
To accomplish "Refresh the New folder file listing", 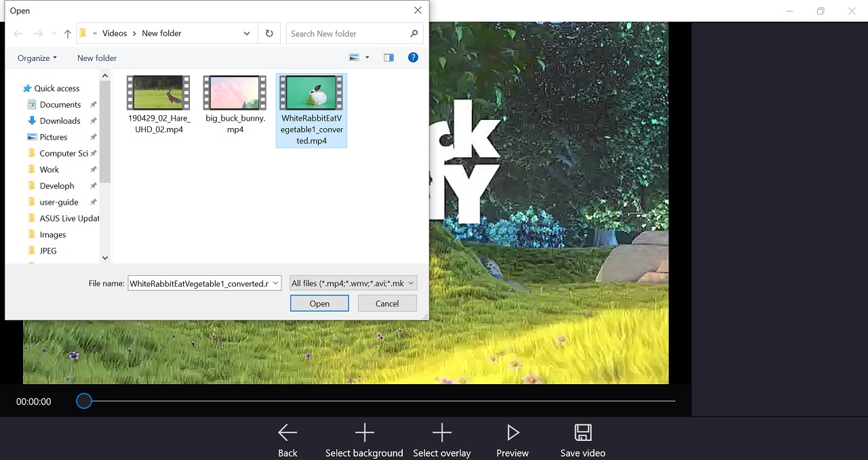I will 269,33.
